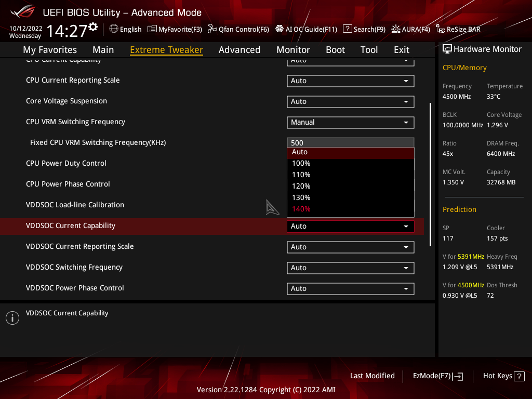Open AI OC Guide(F11) label
Screen dimensions: 532x399
[311, 30]
